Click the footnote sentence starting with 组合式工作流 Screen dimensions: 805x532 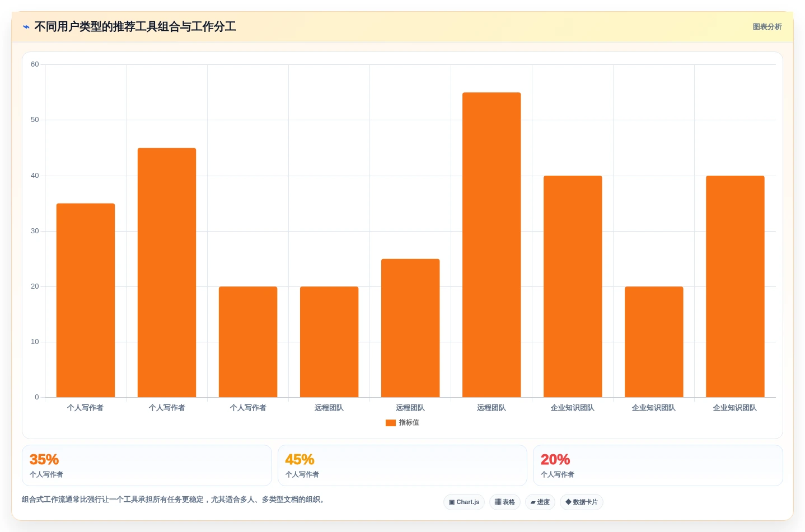[175, 500]
